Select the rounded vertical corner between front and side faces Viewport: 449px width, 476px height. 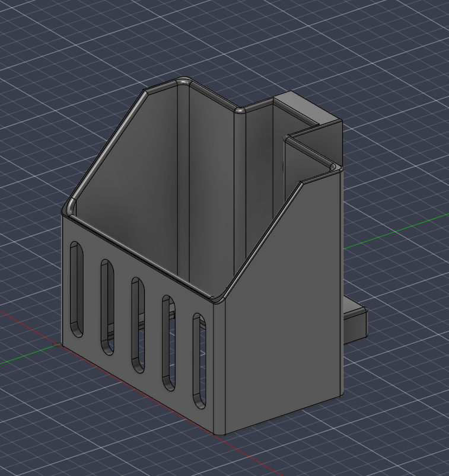tap(219, 369)
